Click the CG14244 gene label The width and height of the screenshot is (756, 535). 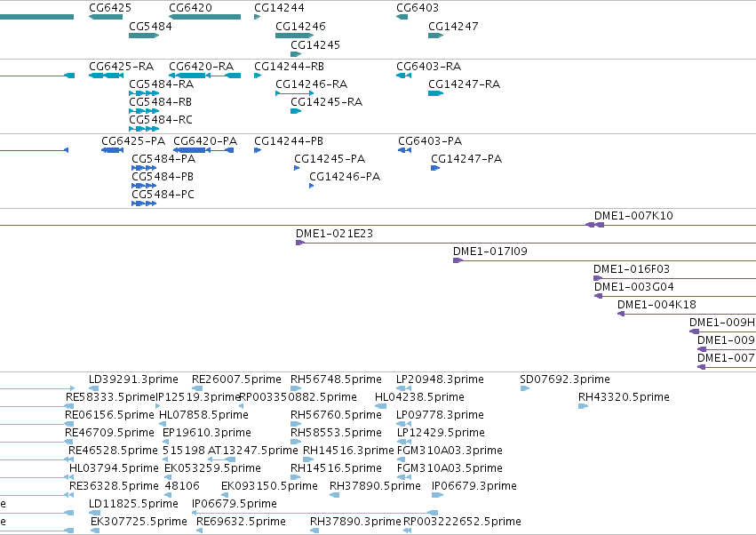pos(279,8)
